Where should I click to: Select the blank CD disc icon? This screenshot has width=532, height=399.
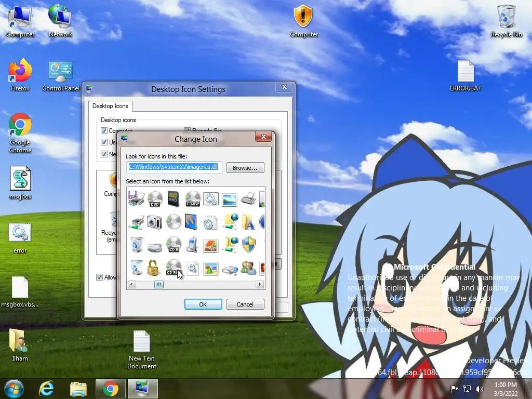click(174, 222)
